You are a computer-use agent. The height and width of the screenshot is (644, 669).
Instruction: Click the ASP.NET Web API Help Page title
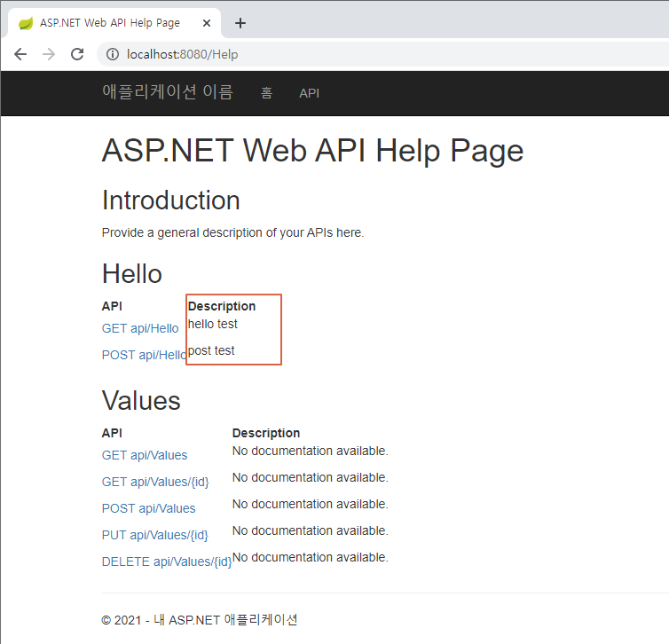tap(312, 151)
